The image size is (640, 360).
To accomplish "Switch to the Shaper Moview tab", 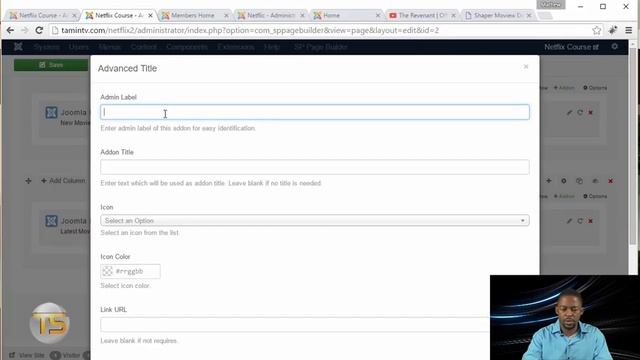I will point(497,16).
